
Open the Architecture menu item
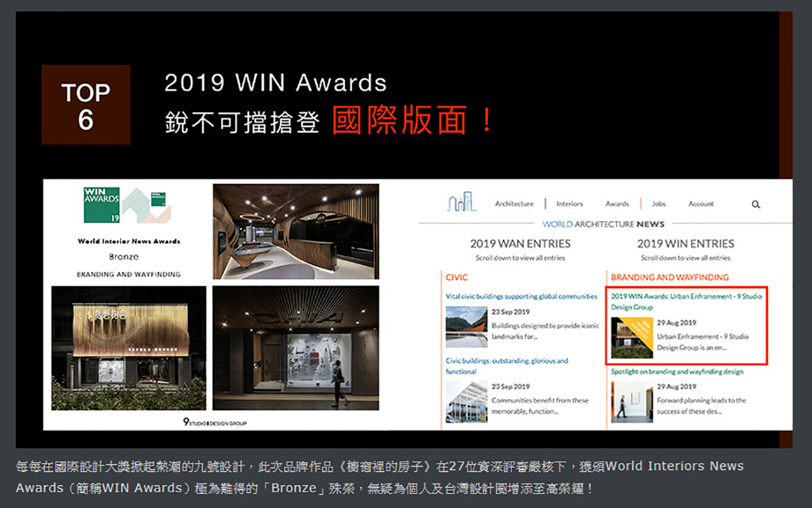click(514, 204)
